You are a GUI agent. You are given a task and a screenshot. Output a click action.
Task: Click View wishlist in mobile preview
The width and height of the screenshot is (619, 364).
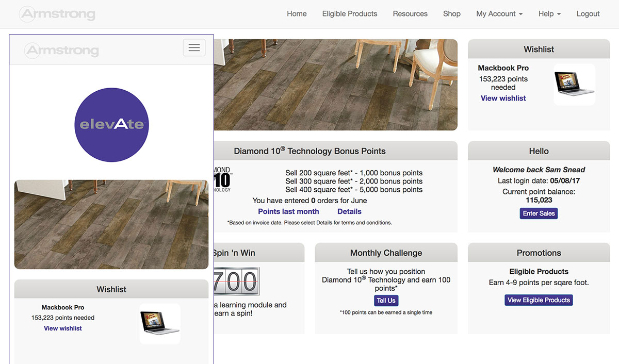(x=63, y=328)
